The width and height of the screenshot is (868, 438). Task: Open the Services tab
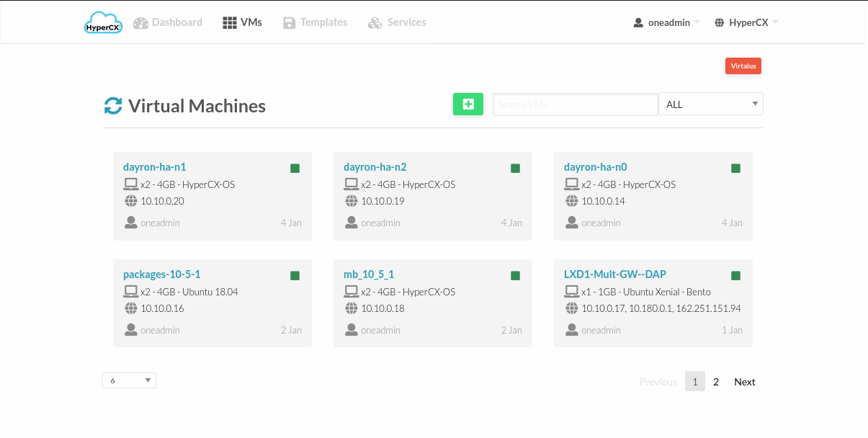(x=397, y=22)
